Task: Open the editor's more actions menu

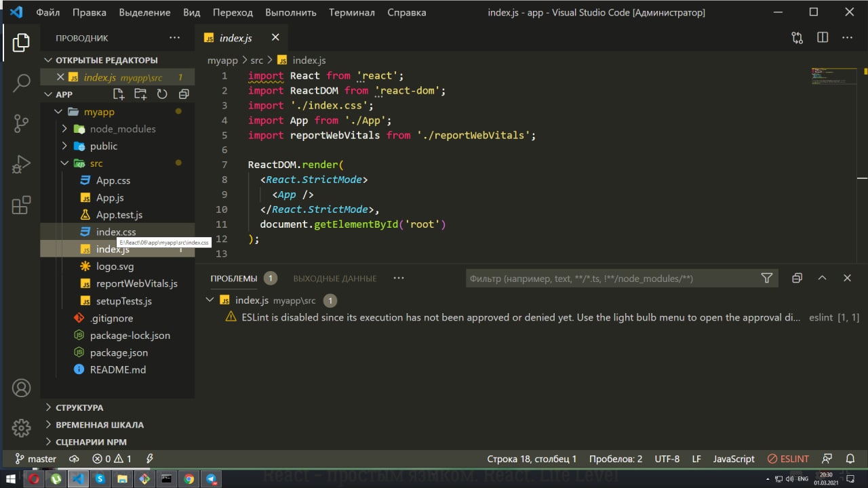Action: point(847,38)
